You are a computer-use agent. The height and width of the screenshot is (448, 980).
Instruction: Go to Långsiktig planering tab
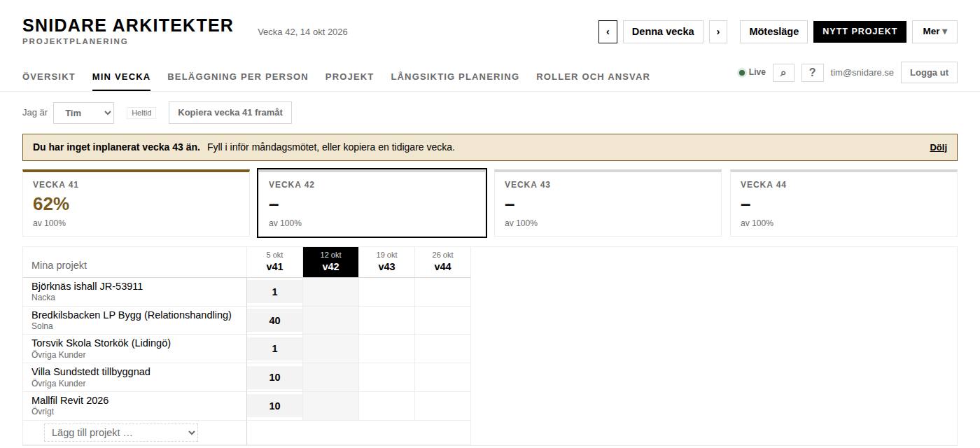455,76
